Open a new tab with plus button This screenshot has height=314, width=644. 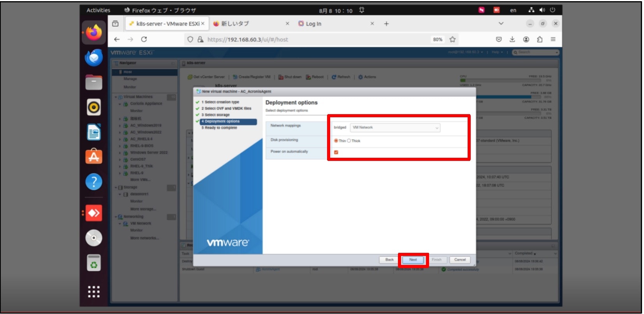point(386,24)
